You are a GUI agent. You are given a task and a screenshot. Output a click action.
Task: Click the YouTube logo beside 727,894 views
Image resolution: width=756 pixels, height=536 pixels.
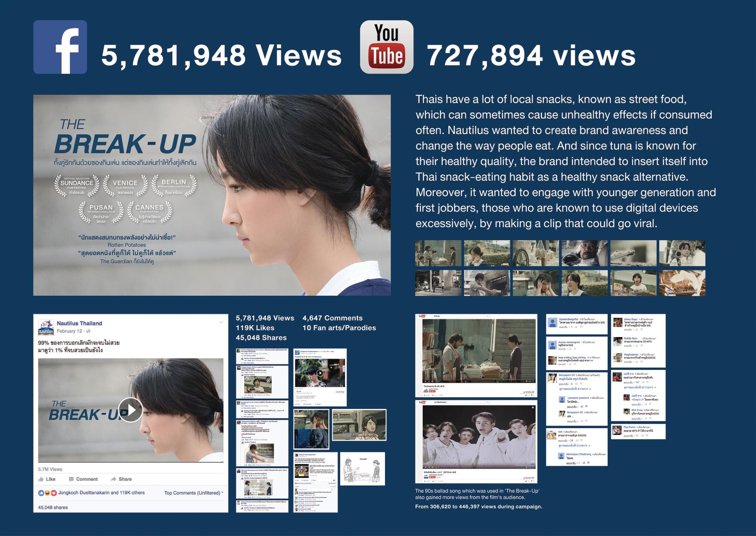[386, 47]
